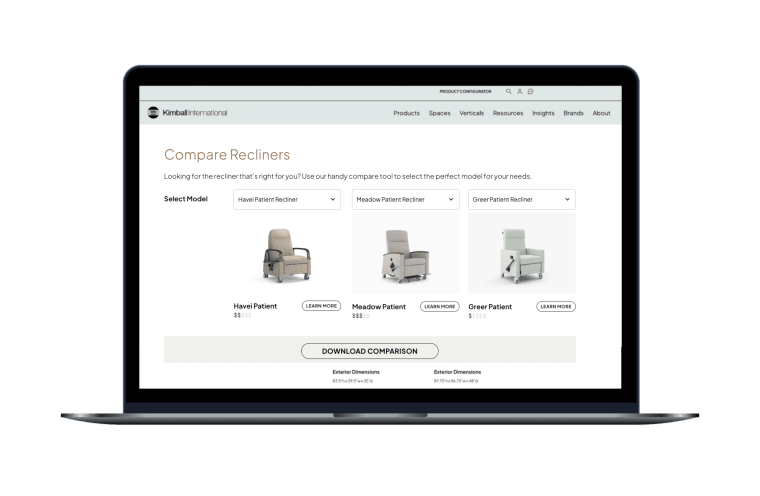Open the Brands menu
Screen dimensions: 760x496
pyautogui.click(x=573, y=113)
